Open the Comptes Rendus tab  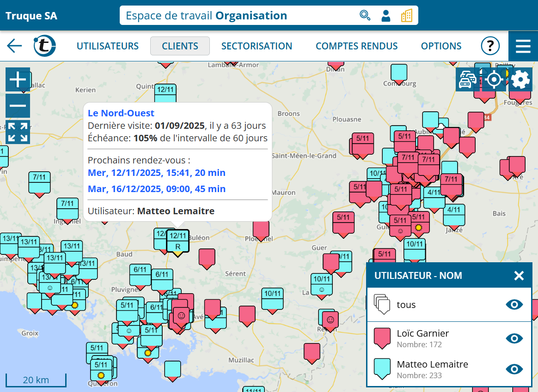point(356,46)
